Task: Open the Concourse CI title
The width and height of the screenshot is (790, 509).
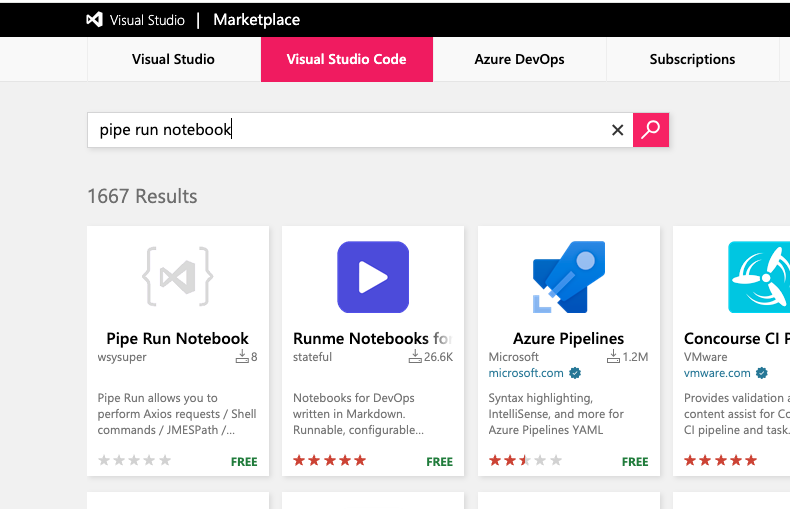Action: [737, 338]
